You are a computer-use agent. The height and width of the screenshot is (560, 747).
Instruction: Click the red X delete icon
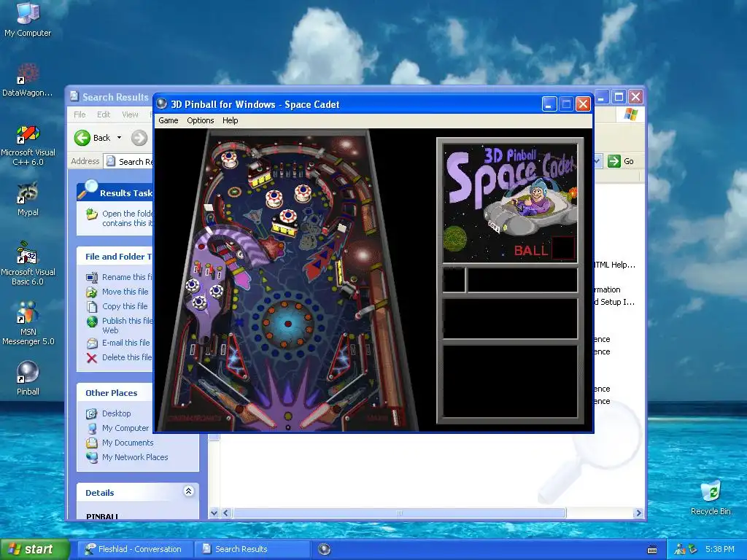pos(92,358)
